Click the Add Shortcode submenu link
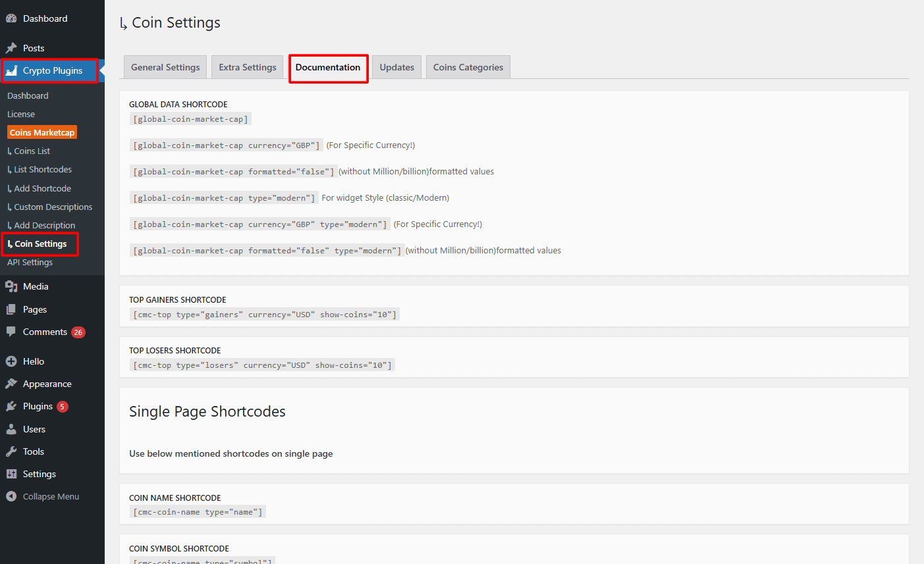This screenshot has height=564, width=924. pyautogui.click(x=42, y=188)
